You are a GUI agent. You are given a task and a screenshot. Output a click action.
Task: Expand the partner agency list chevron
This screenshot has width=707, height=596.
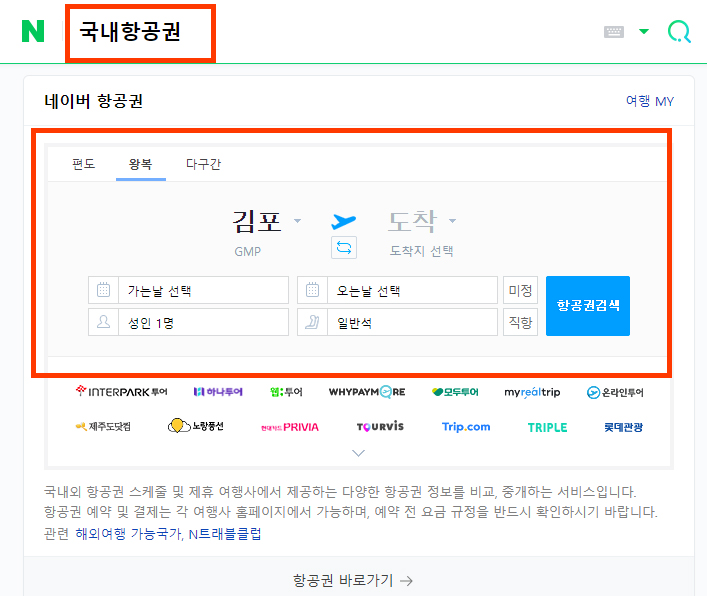tap(358, 453)
